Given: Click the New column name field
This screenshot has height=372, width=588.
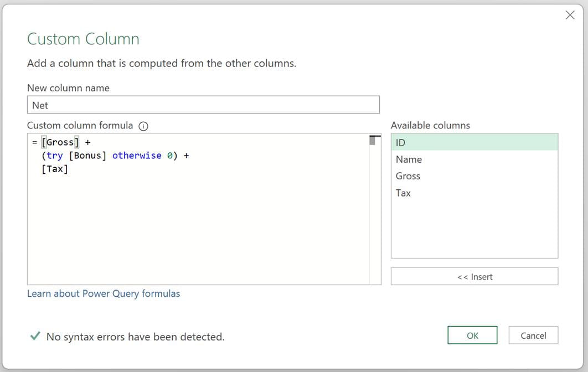Looking at the screenshot, I should [x=203, y=105].
